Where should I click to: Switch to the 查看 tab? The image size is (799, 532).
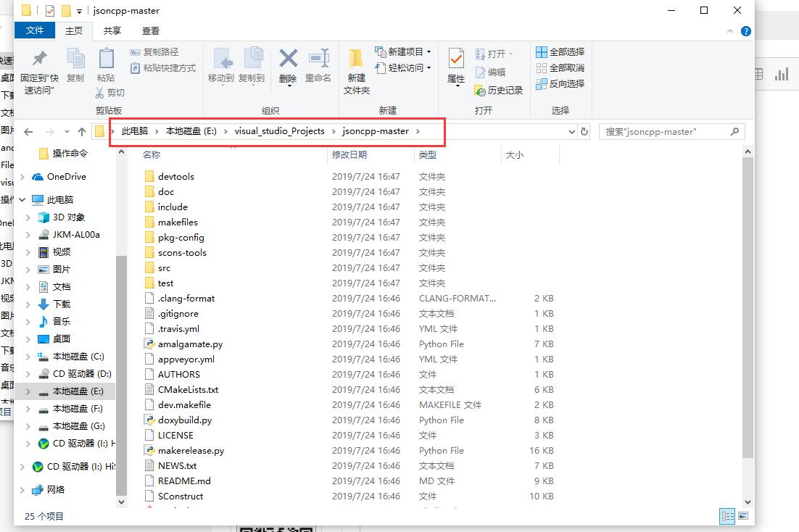pyautogui.click(x=150, y=30)
